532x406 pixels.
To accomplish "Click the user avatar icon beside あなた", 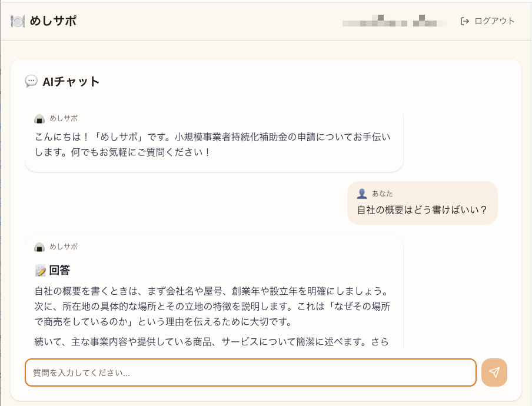I will [x=362, y=194].
